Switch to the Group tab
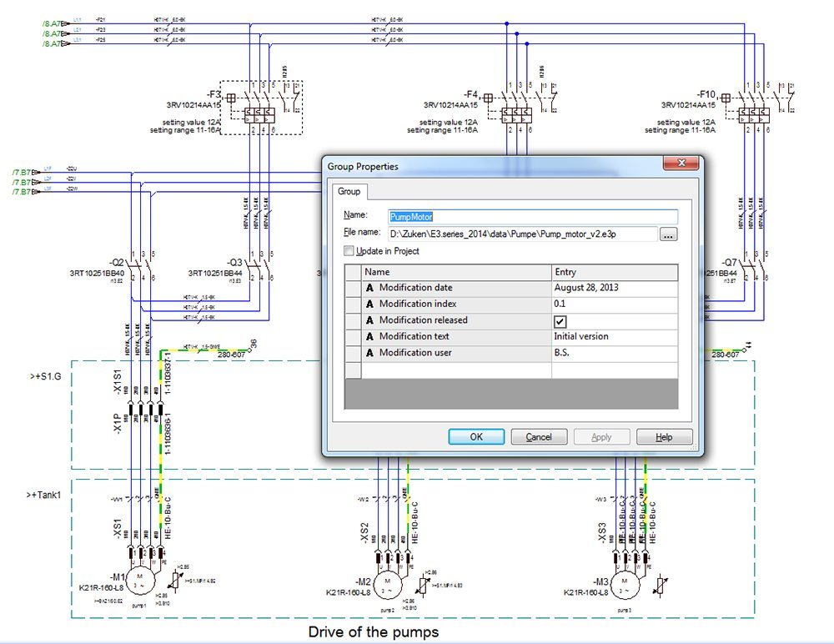This screenshot has width=834, height=644. point(349,192)
